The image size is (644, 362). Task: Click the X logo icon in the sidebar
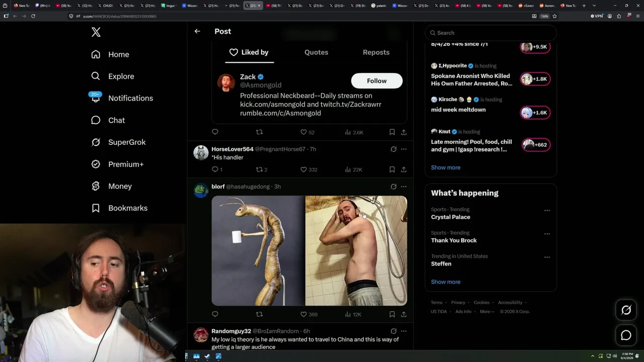coord(96,32)
